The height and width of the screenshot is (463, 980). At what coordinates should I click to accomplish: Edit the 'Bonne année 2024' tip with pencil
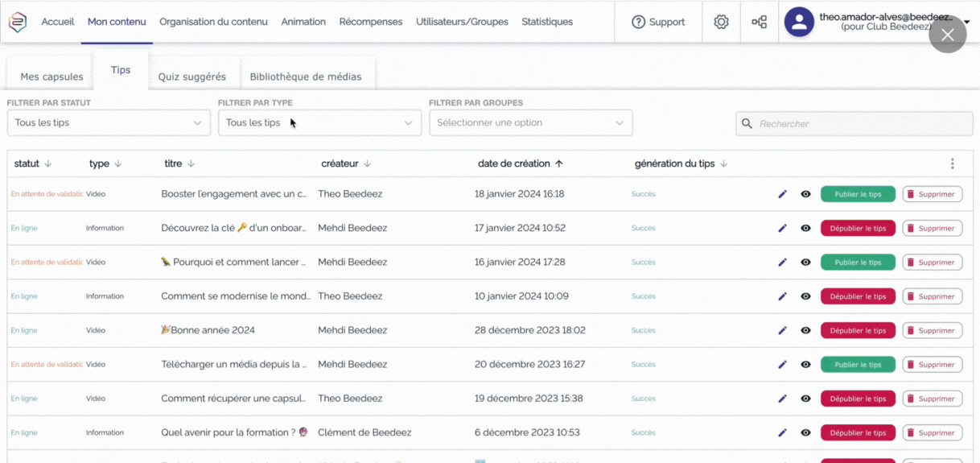(x=782, y=330)
